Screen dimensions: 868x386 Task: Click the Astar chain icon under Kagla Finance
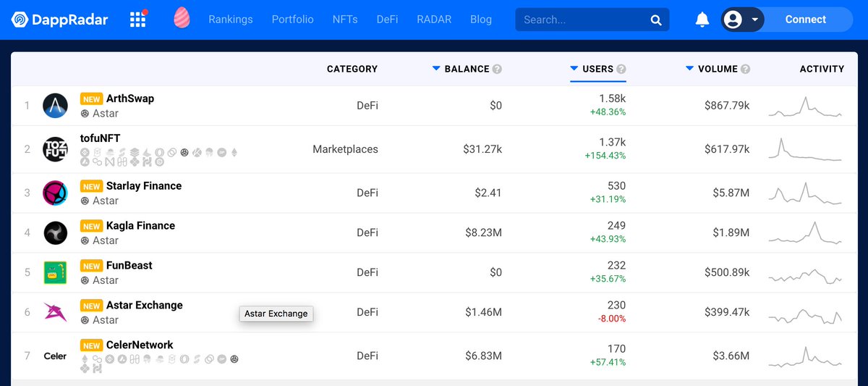(85, 240)
